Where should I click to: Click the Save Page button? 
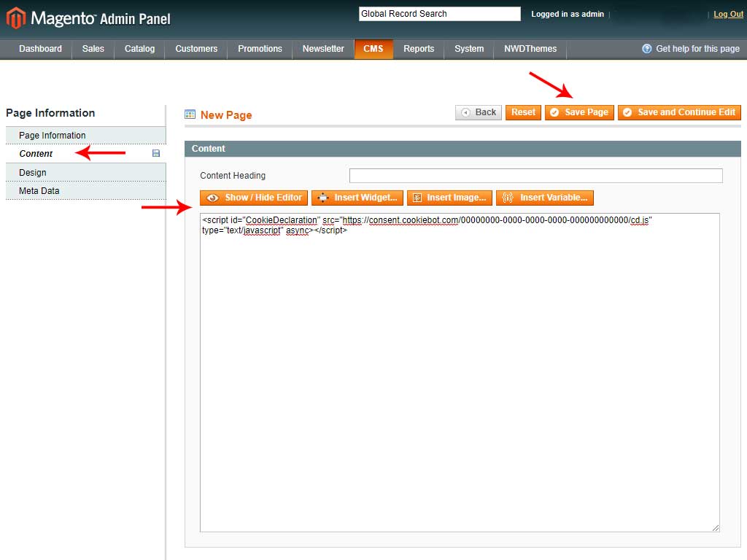pyautogui.click(x=579, y=112)
